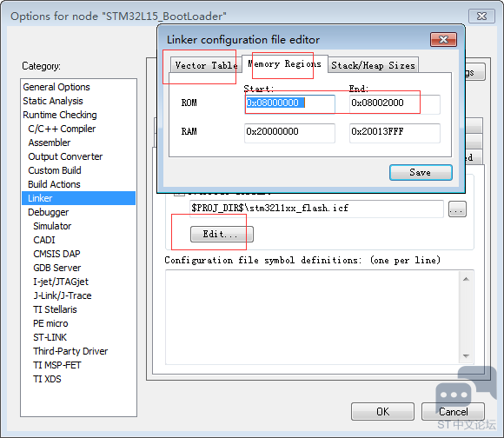Select I-jet/JTAGjet in category list

[x=61, y=282]
